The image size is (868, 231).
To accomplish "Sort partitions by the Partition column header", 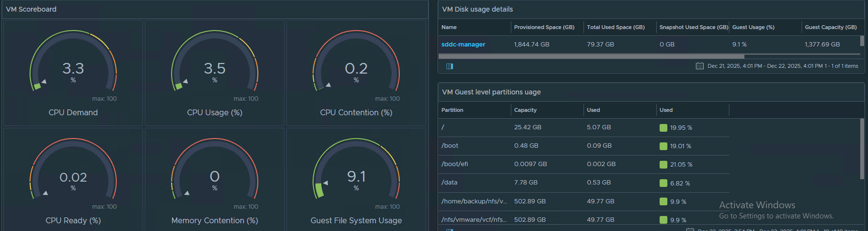I will pyautogui.click(x=452, y=110).
